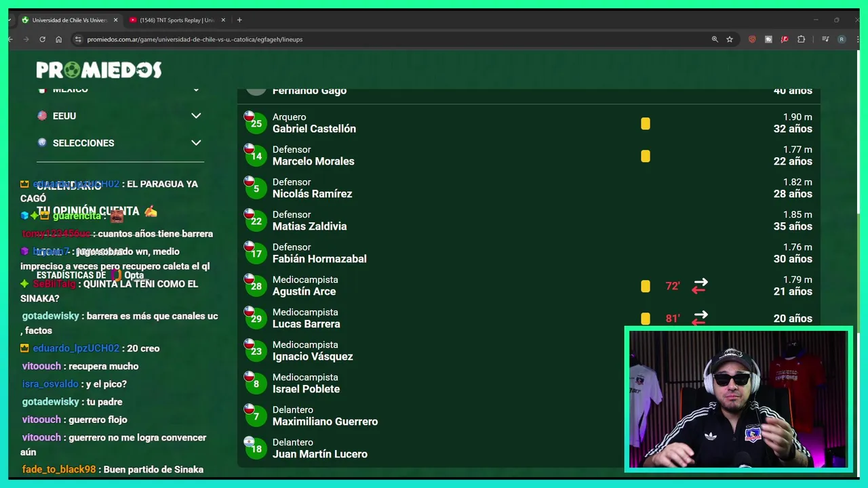Click chat username isra_osvaldo

[50, 384]
